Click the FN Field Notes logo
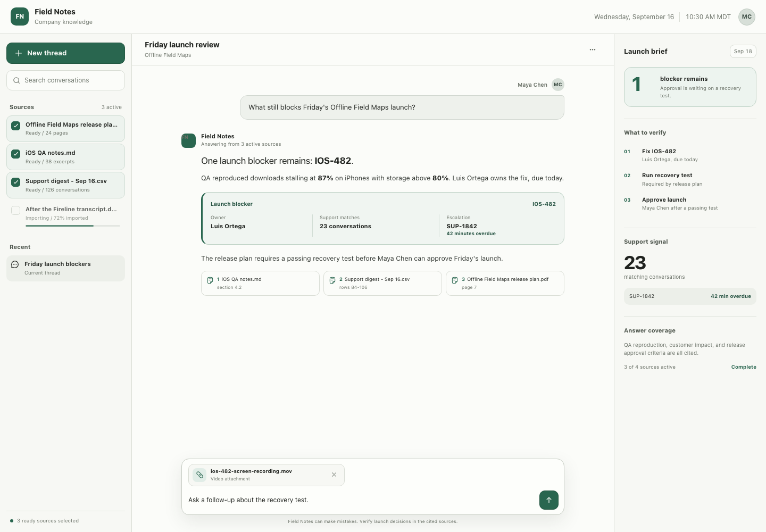Viewport: 766px width, 532px height. pos(20,16)
